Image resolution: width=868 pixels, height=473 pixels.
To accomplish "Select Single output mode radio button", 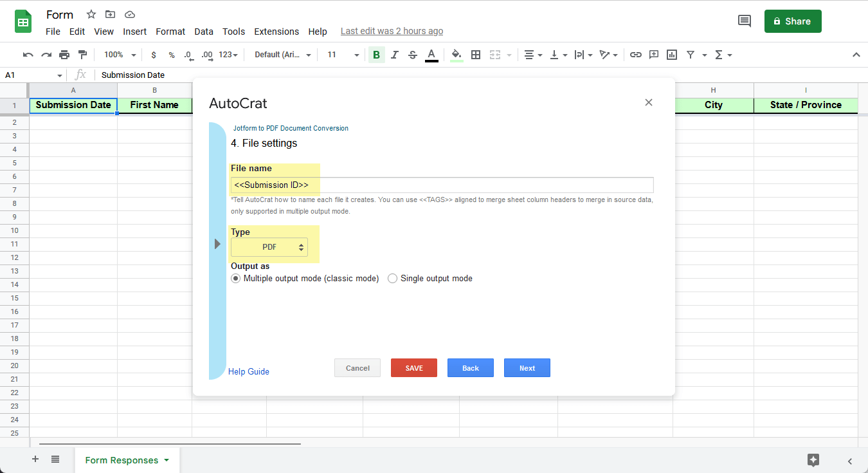I will (x=392, y=279).
